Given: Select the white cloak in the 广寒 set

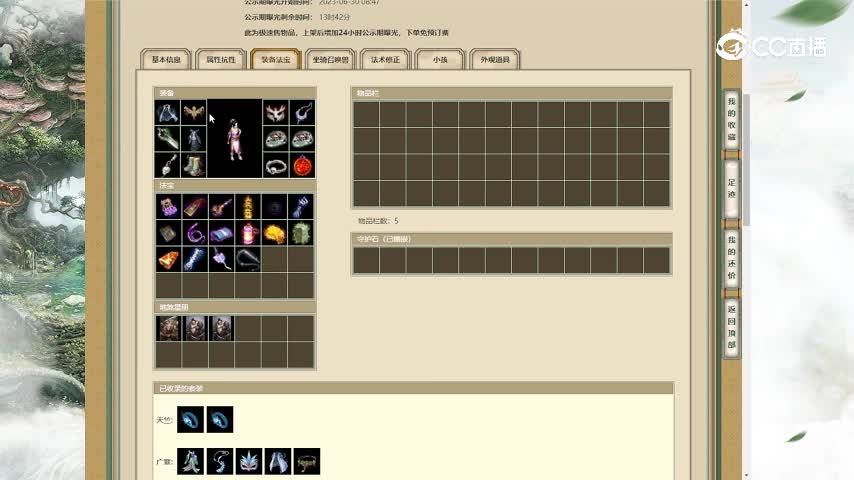Looking at the screenshot, I should [x=278, y=461].
